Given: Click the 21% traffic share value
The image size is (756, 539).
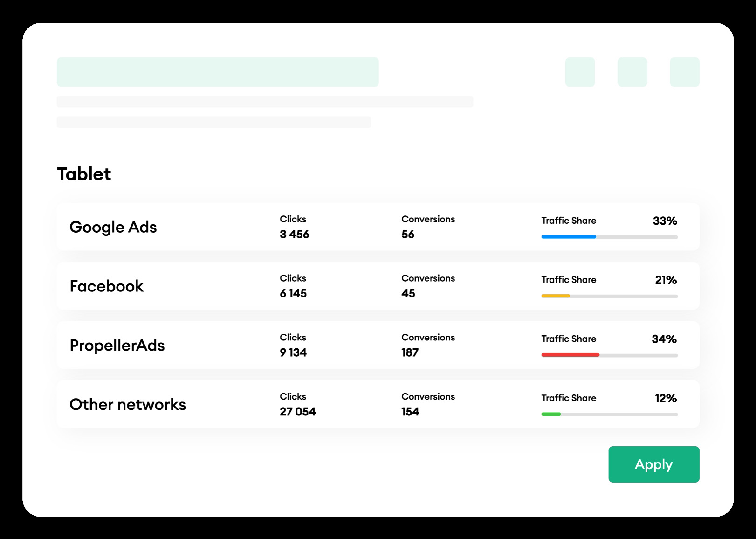Looking at the screenshot, I should pyautogui.click(x=666, y=280).
